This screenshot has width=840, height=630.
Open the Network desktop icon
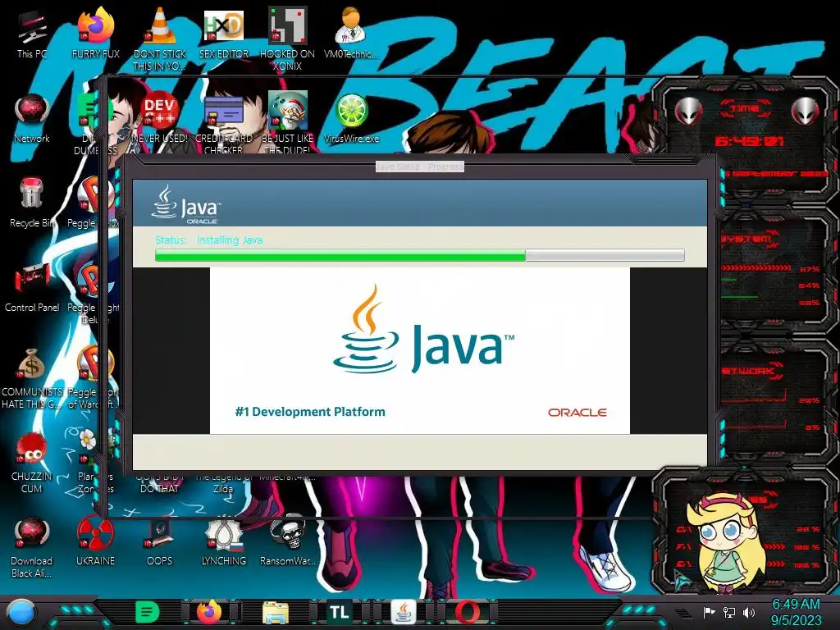click(x=32, y=118)
